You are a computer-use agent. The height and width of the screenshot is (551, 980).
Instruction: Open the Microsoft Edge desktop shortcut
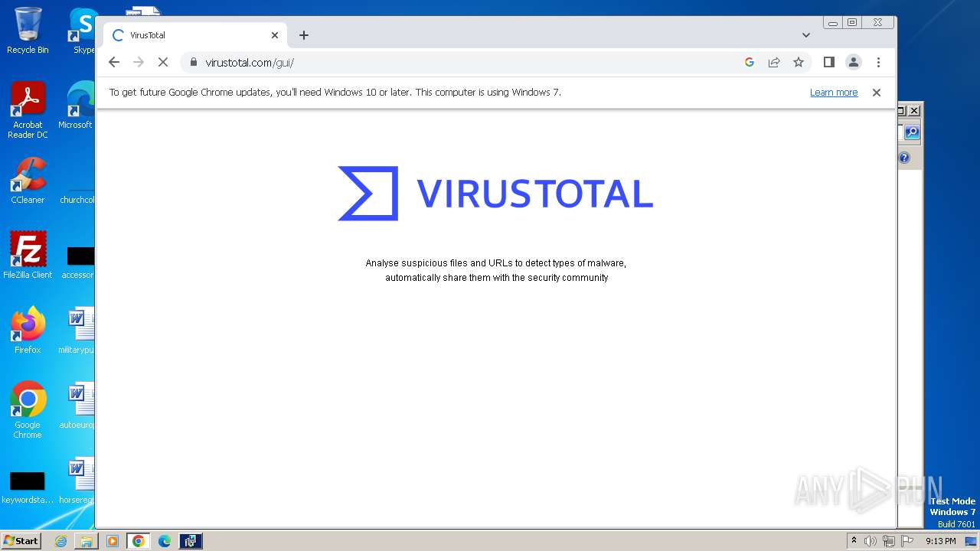[x=77, y=106]
